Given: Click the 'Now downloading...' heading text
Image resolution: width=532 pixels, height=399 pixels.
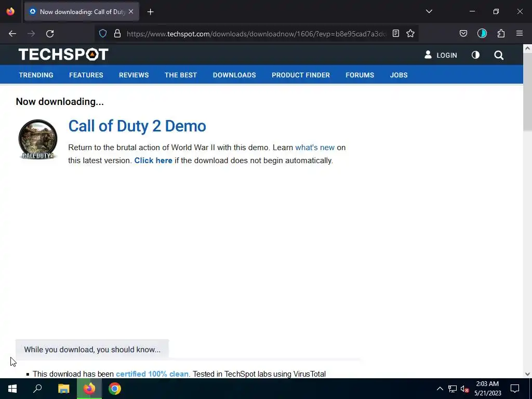Looking at the screenshot, I should coord(60,101).
